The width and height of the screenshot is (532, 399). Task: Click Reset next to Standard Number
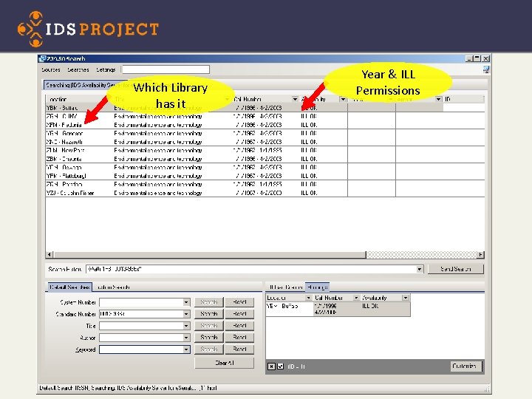(239, 314)
